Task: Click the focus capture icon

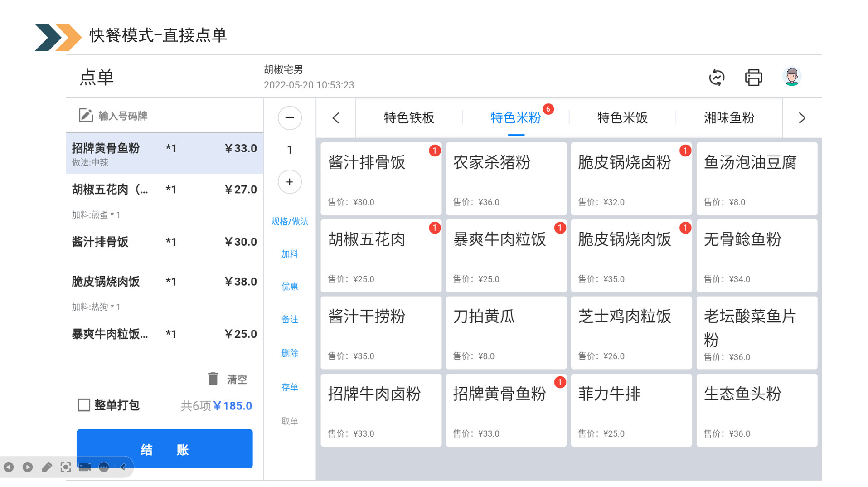Action: [x=66, y=467]
